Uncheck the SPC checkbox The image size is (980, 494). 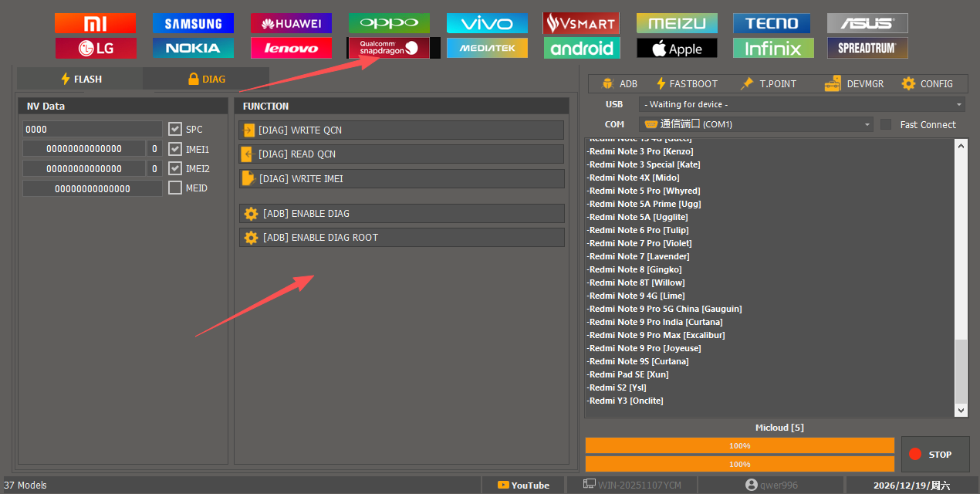click(175, 129)
